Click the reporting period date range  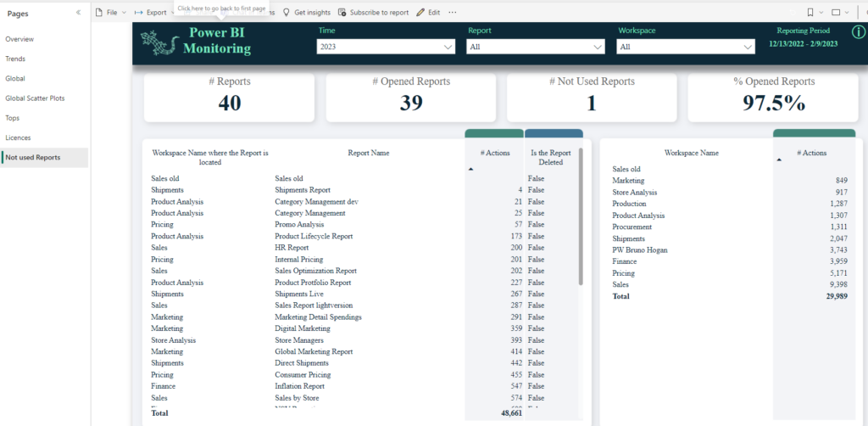point(804,44)
